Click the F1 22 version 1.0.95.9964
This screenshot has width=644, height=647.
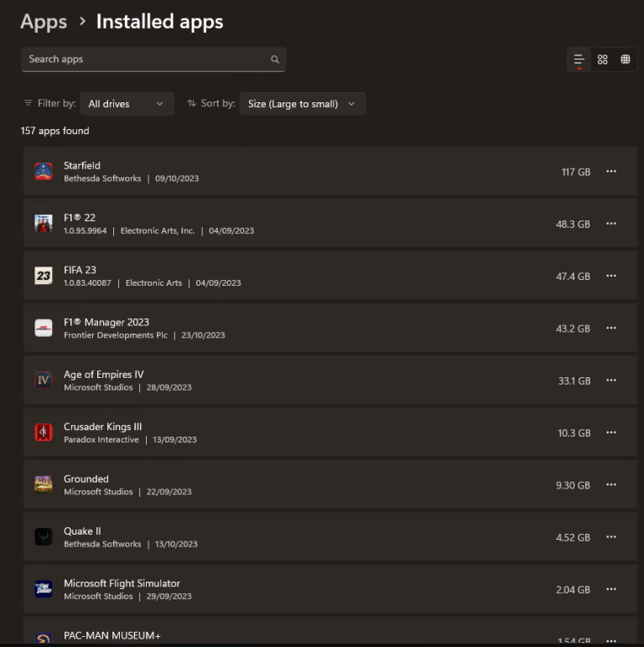(85, 230)
